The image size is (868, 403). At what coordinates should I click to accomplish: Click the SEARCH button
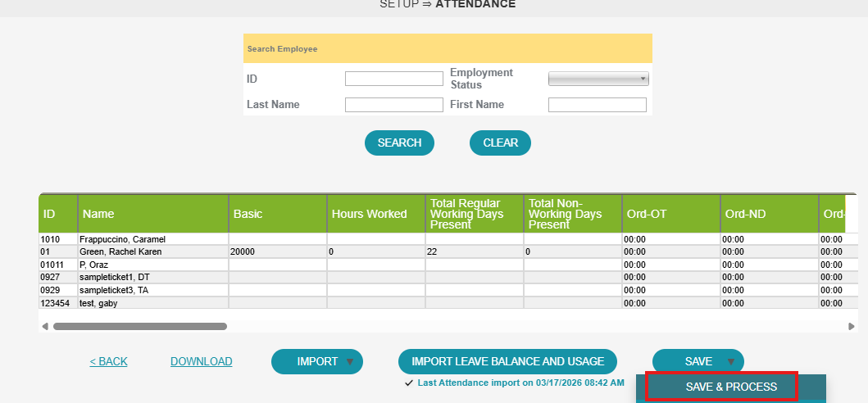click(399, 143)
